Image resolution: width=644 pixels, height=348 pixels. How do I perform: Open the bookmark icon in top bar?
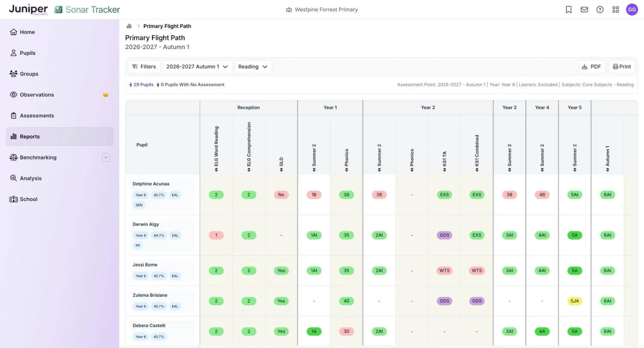(x=569, y=9)
